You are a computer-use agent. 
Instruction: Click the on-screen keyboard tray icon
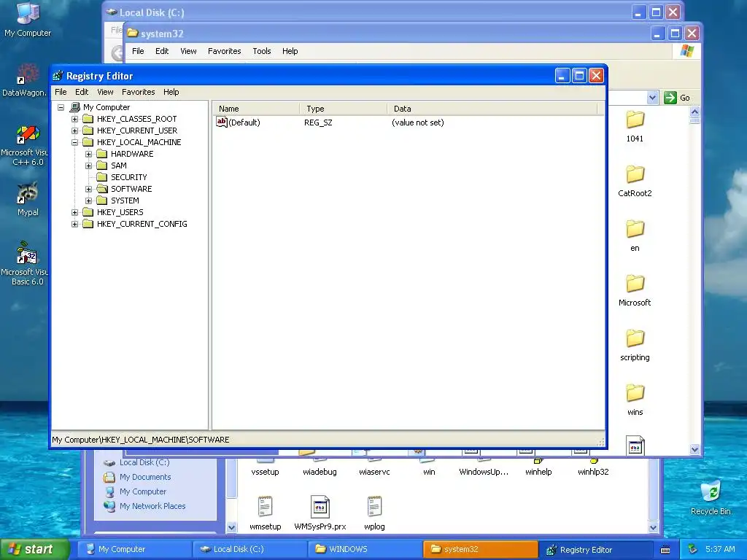tap(665, 550)
